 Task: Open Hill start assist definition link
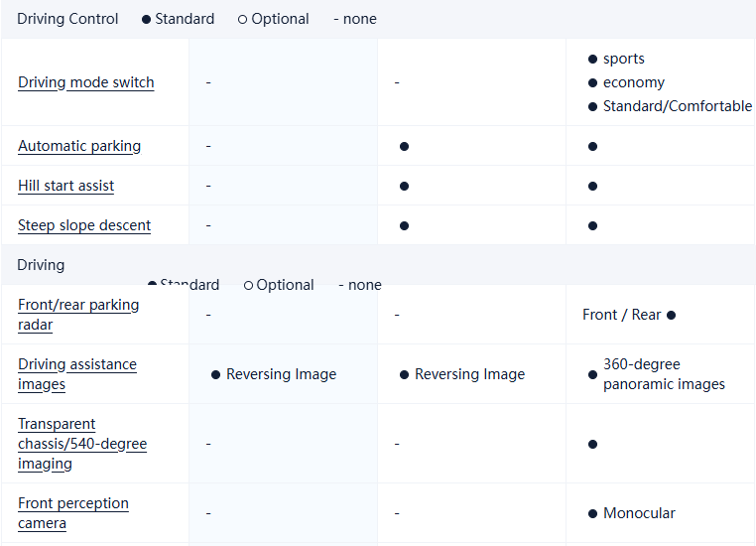tap(65, 186)
